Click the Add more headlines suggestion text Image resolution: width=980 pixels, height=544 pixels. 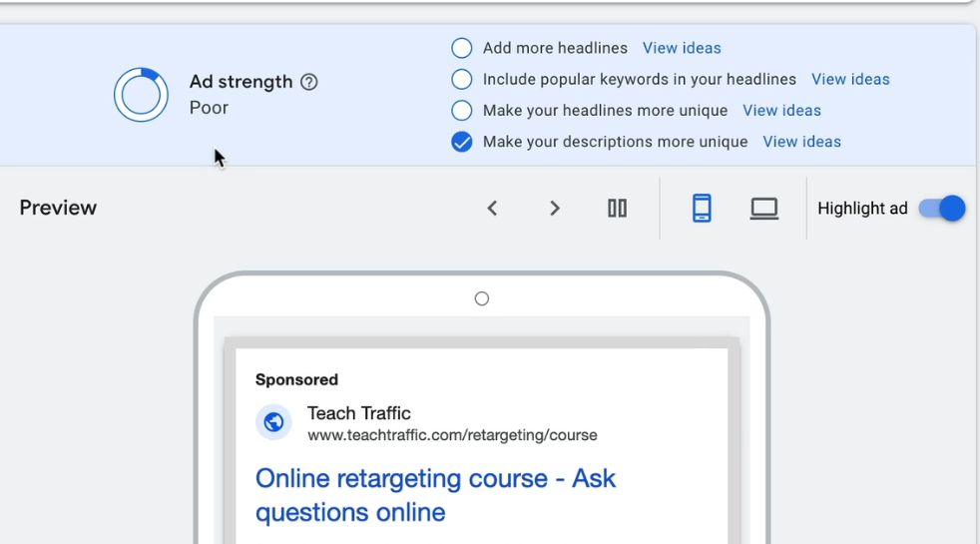pyautogui.click(x=555, y=48)
